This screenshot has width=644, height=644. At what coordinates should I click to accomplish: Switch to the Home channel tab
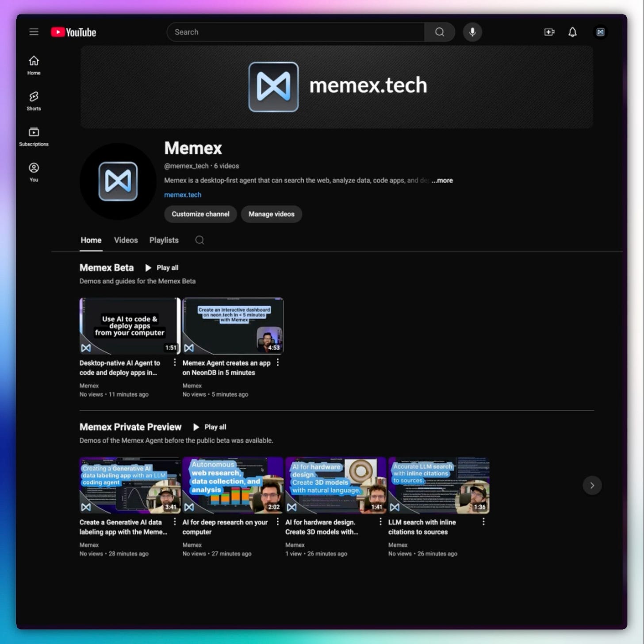click(91, 240)
